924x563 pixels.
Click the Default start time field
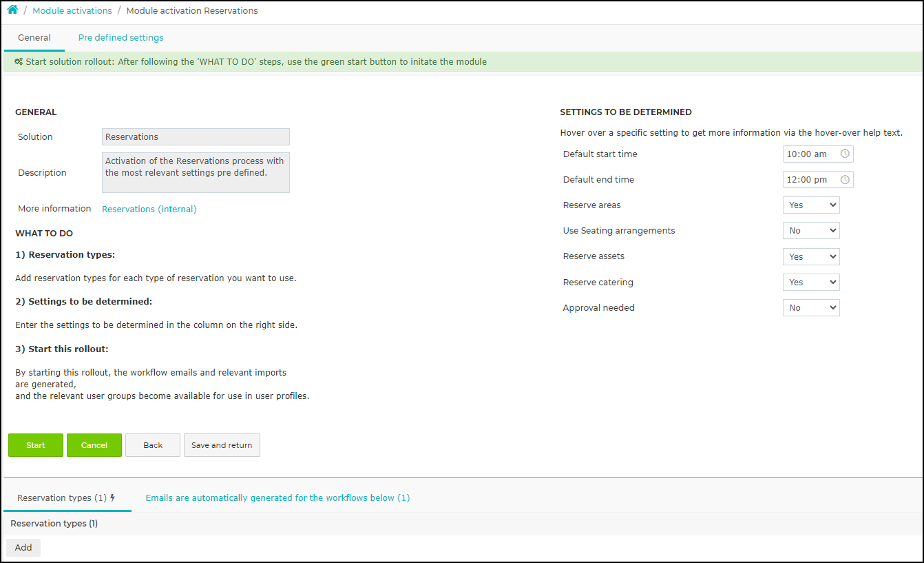[x=818, y=154]
